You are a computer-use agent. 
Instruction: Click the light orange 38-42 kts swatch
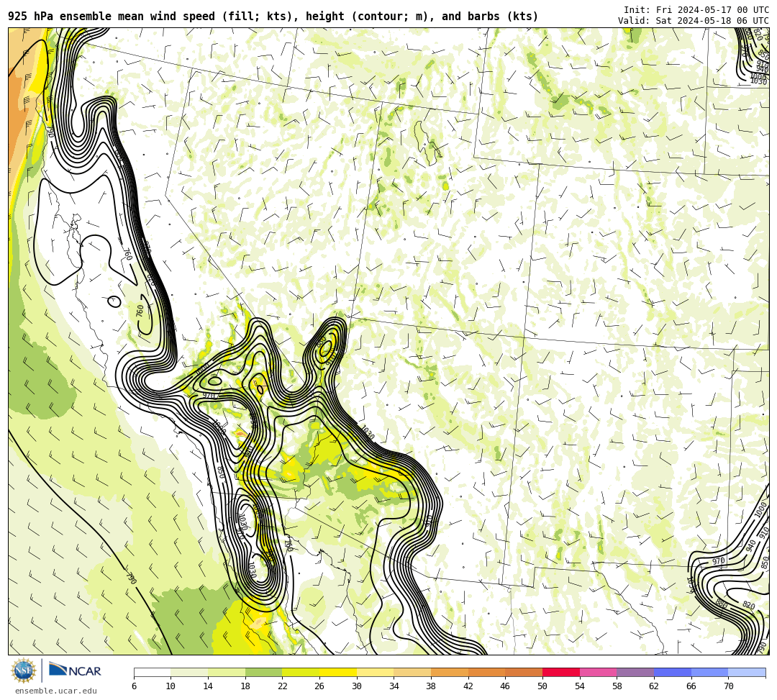click(x=450, y=672)
